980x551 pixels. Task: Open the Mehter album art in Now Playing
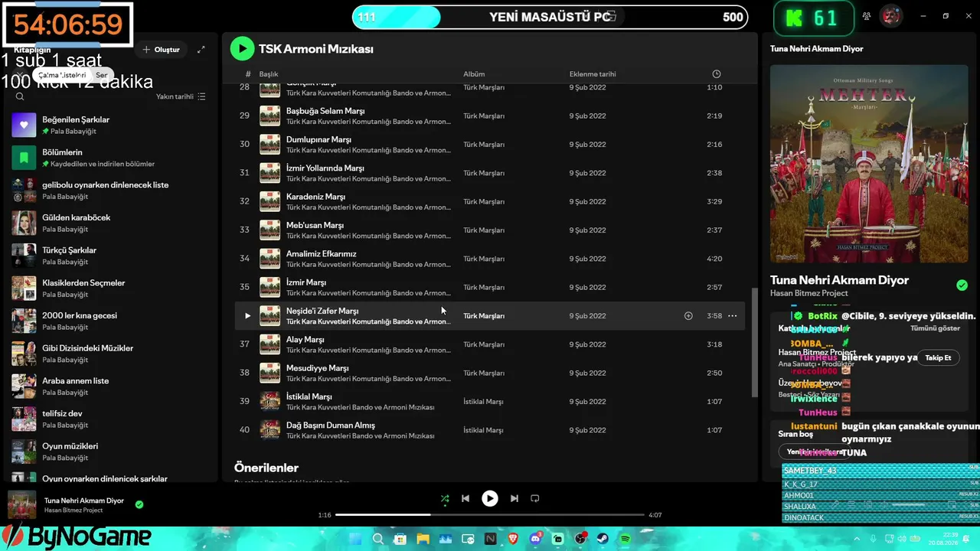(x=869, y=164)
